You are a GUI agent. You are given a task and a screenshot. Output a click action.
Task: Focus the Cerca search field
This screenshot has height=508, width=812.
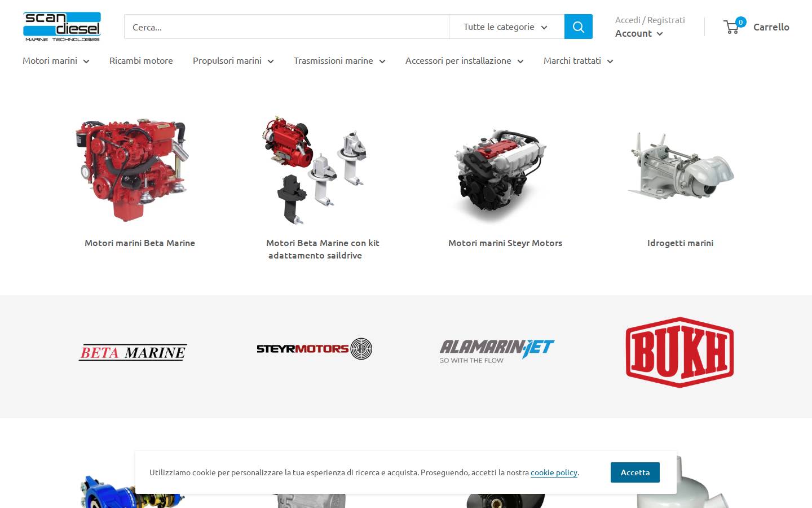[x=286, y=27]
